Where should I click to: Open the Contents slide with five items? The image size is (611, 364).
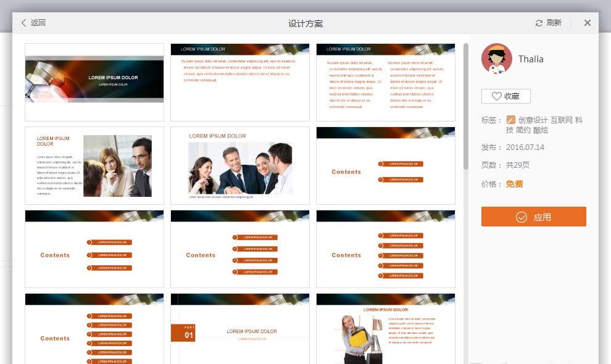pos(386,249)
